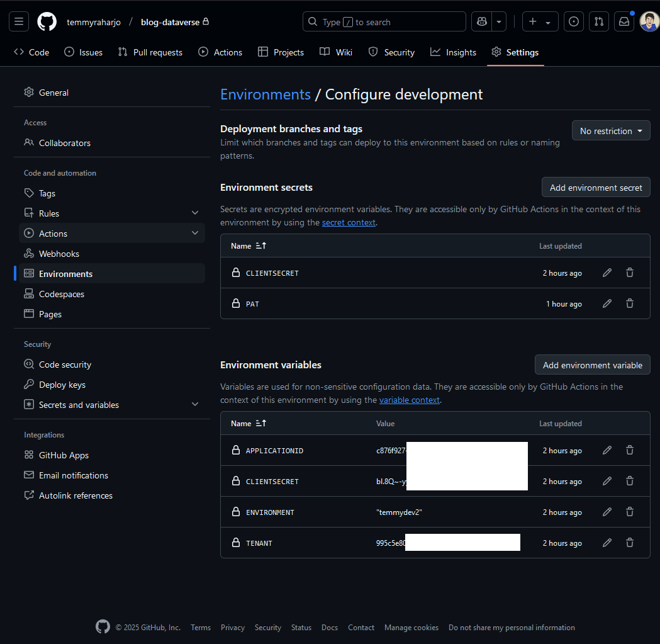Open Copilot chat icon in header
Image resolution: width=660 pixels, height=644 pixels.
point(481,21)
